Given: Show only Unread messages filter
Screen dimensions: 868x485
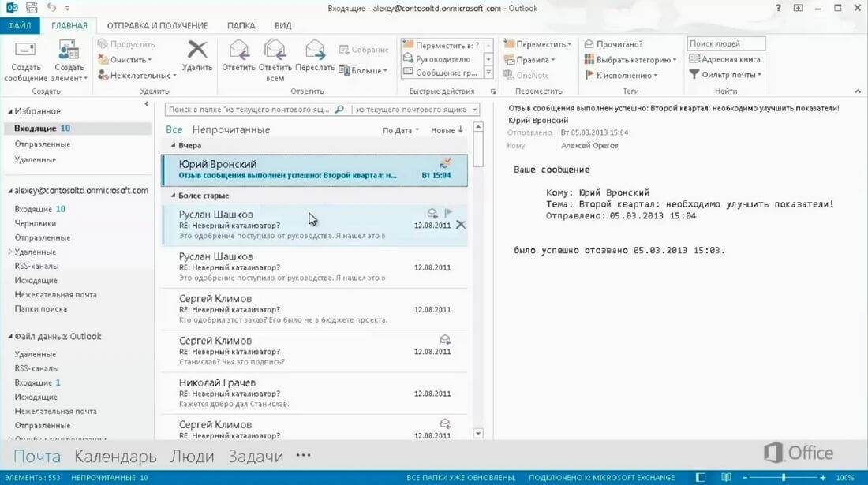Looking at the screenshot, I should click(x=230, y=130).
